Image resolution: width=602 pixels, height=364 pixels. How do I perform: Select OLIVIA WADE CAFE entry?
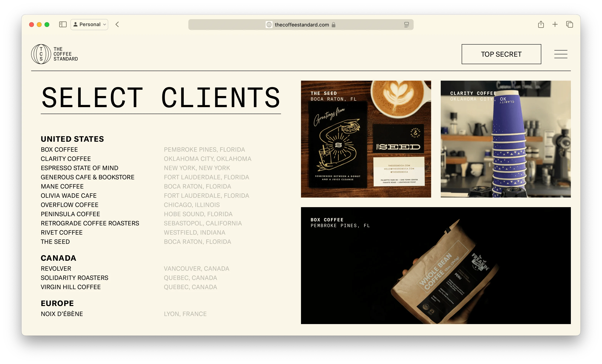point(69,196)
